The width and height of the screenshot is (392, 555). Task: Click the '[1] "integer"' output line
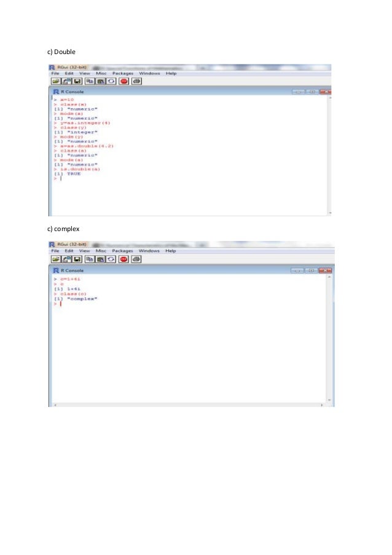76,132
